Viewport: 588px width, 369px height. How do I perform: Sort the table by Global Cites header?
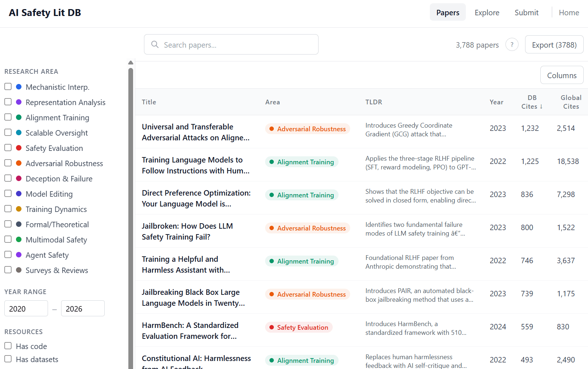[571, 102]
